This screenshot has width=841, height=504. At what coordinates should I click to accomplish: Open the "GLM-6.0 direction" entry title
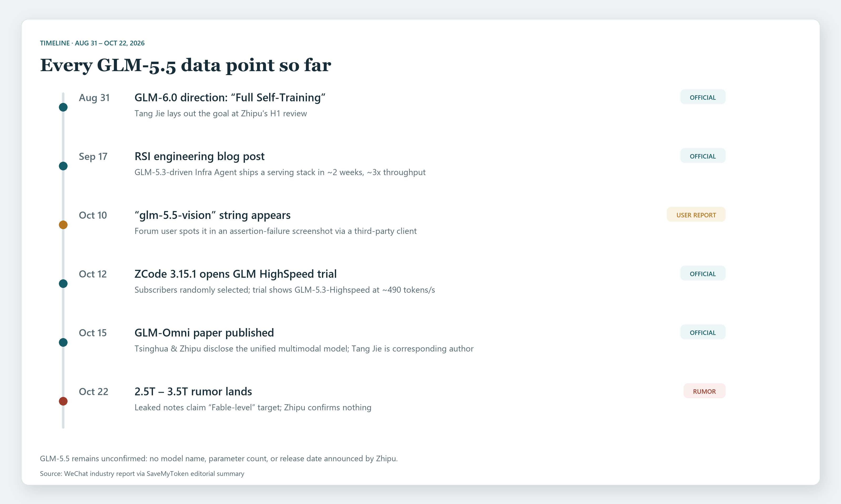tap(230, 97)
